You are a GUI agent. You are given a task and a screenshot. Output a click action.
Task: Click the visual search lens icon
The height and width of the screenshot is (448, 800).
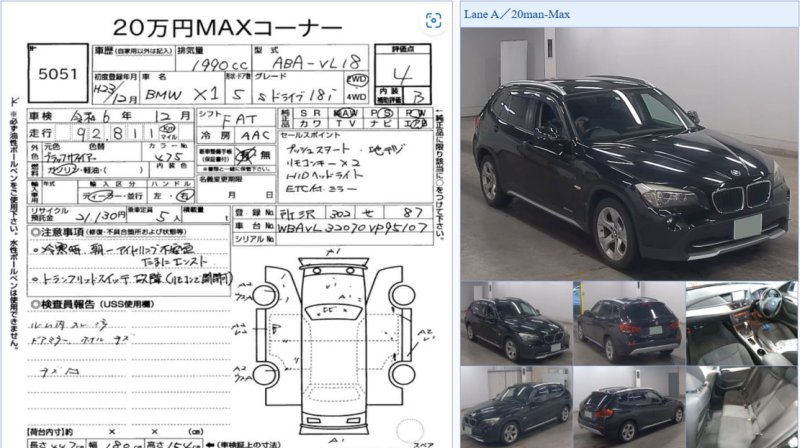click(x=433, y=20)
